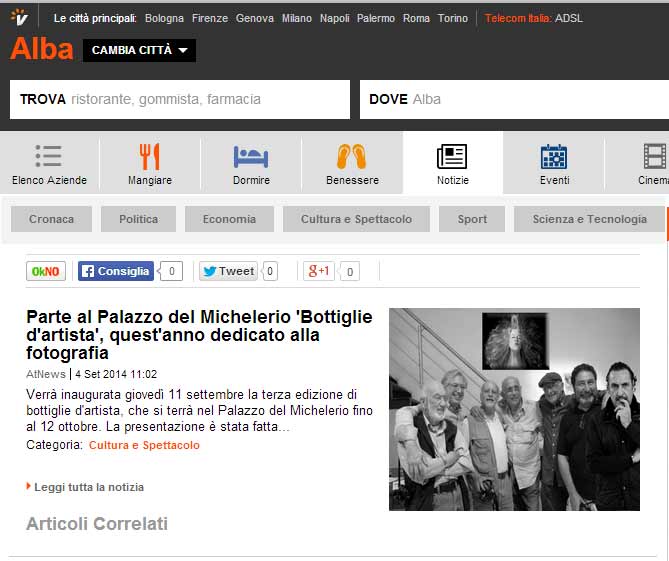
Task: Go to Firenze city link
Action: [209, 18]
